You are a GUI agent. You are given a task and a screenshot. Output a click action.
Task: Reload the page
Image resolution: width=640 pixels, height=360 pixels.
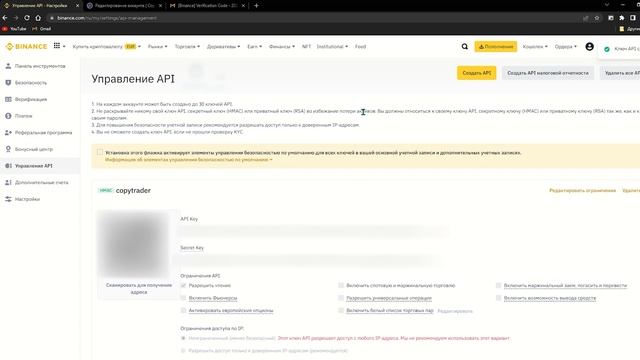[x=27, y=18]
